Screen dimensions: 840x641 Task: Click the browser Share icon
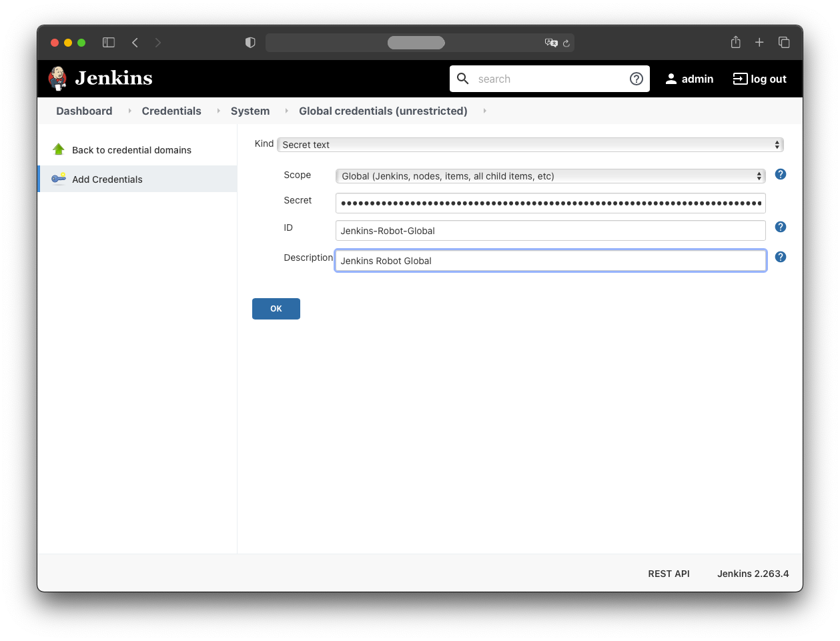click(x=735, y=43)
